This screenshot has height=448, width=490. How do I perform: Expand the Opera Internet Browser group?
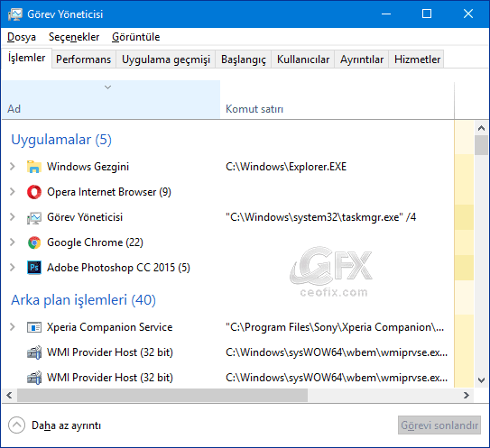pyautogui.click(x=13, y=192)
